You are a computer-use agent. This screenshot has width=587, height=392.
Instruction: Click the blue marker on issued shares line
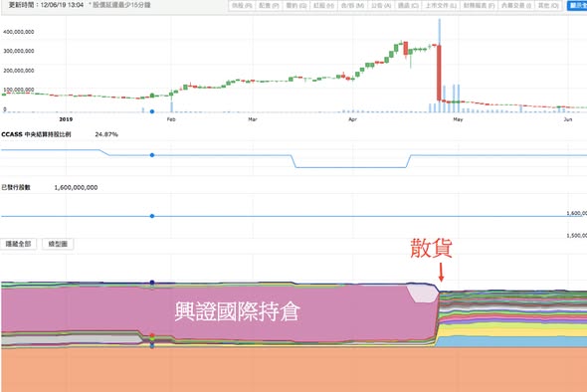click(152, 216)
